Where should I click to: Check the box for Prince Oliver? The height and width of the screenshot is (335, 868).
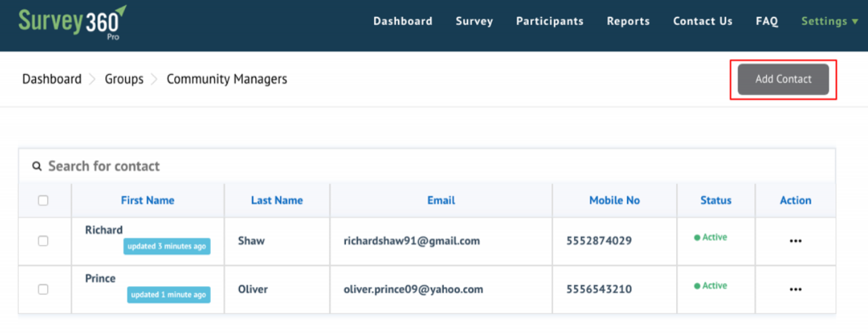pyautogui.click(x=43, y=289)
